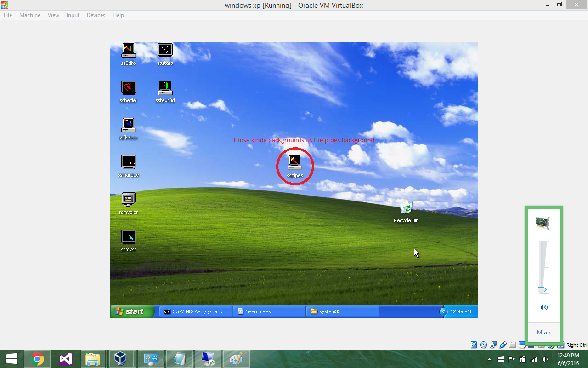Open Control Panel taskbar icon
The image size is (588, 368).
tap(151, 359)
